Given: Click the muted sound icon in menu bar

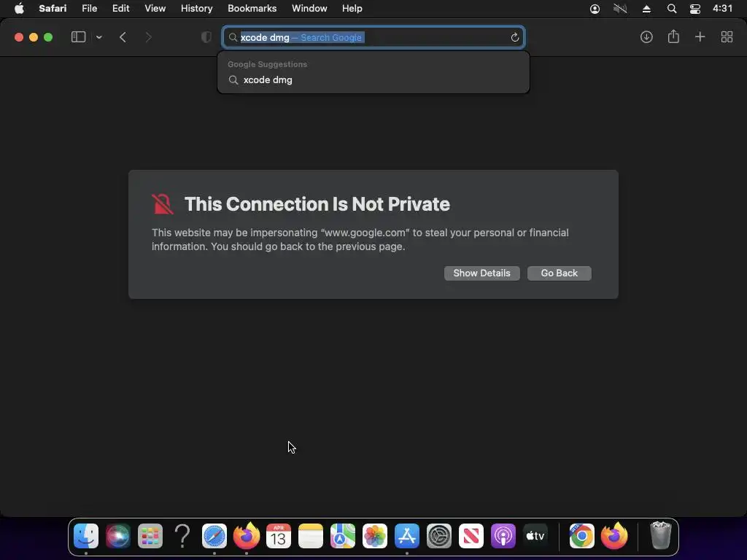Looking at the screenshot, I should 620,9.
